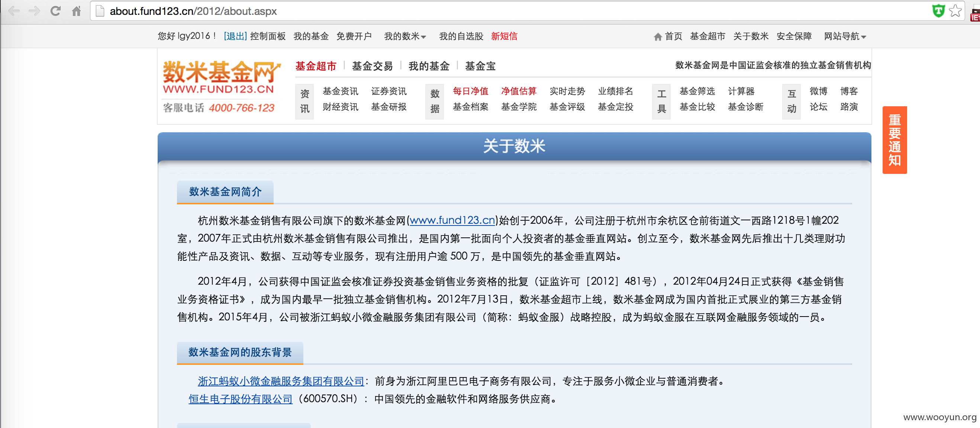This screenshot has height=428, width=980.
Task: Click the green shield extension icon
Action: click(938, 11)
